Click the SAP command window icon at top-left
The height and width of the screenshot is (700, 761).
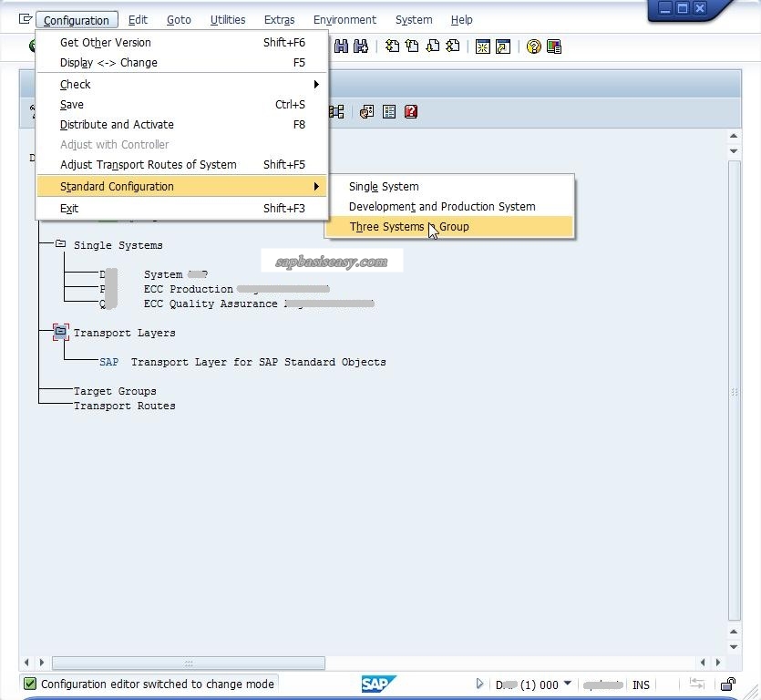[26, 19]
